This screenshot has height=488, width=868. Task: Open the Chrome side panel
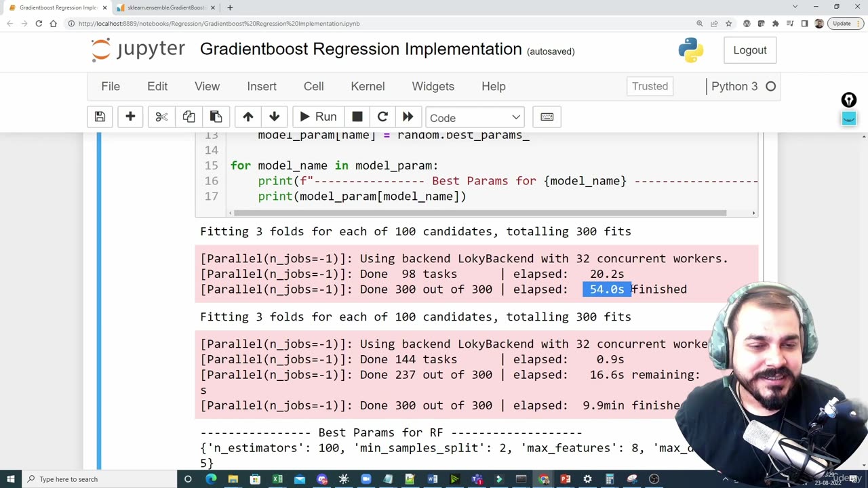804,23
